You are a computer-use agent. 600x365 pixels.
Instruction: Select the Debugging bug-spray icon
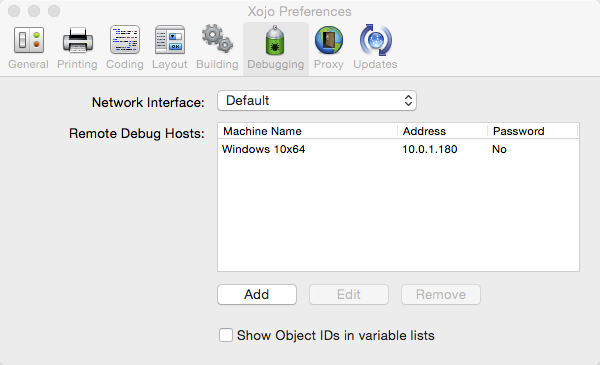(x=275, y=40)
